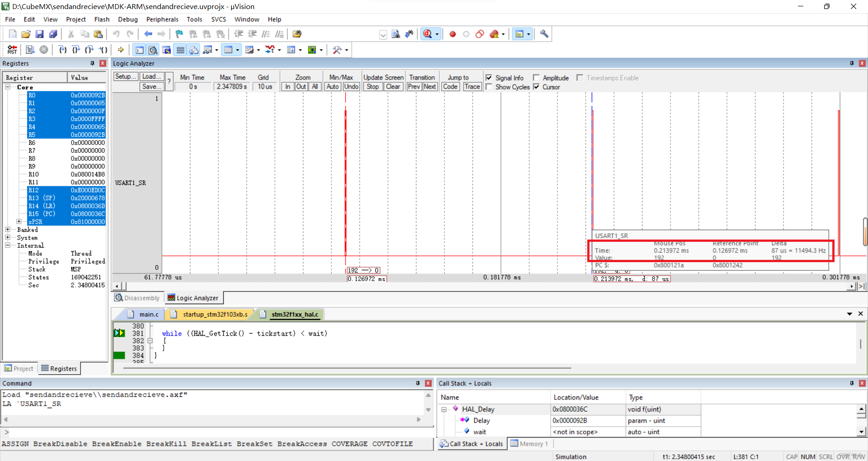Toggle the Registers Window toolbar icon
The image size is (868, 461).
(180, 50)
